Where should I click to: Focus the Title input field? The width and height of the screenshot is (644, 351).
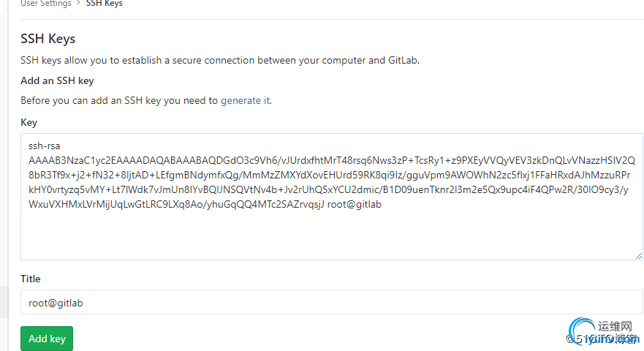332,302
